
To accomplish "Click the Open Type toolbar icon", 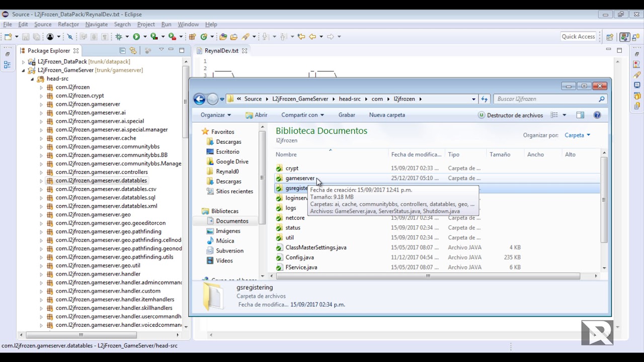I will click(223, 37).
